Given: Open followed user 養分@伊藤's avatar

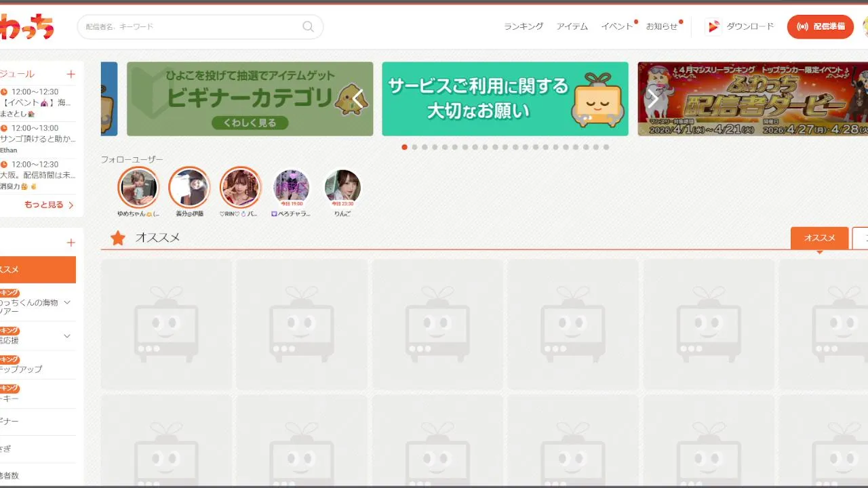Looking at the screenshot, I should 189,187.
